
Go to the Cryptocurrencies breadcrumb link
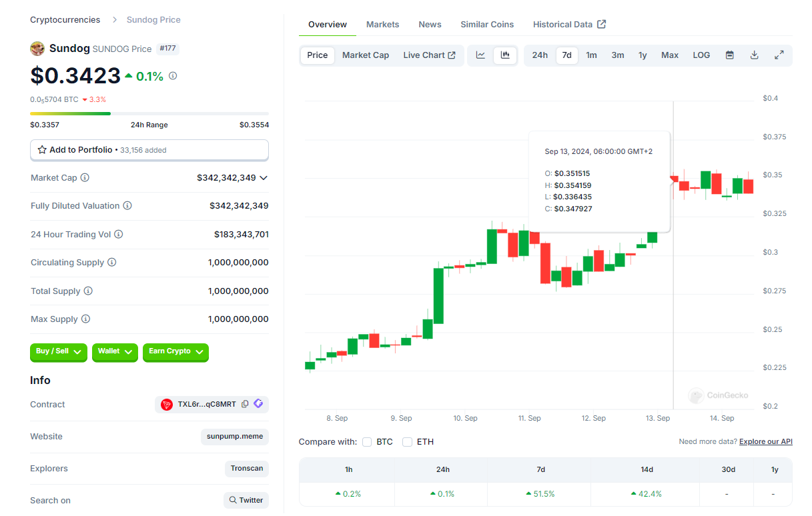tap(65, 19)
